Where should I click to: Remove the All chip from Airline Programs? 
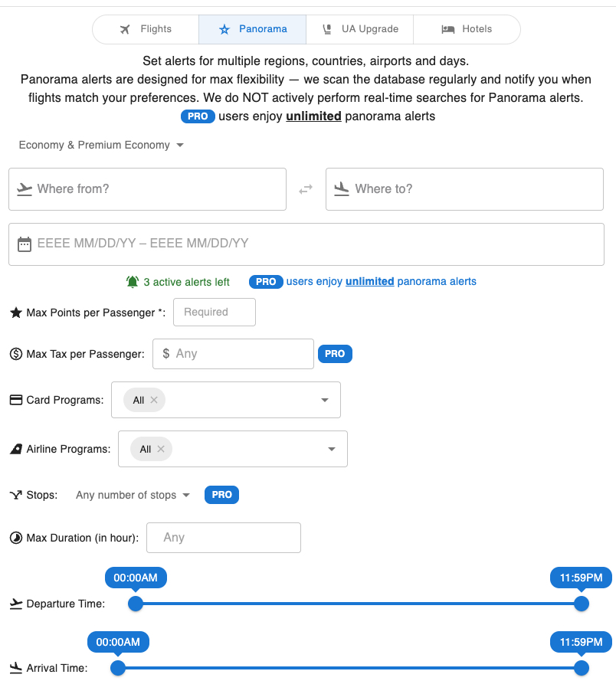[x=161, y=449]
